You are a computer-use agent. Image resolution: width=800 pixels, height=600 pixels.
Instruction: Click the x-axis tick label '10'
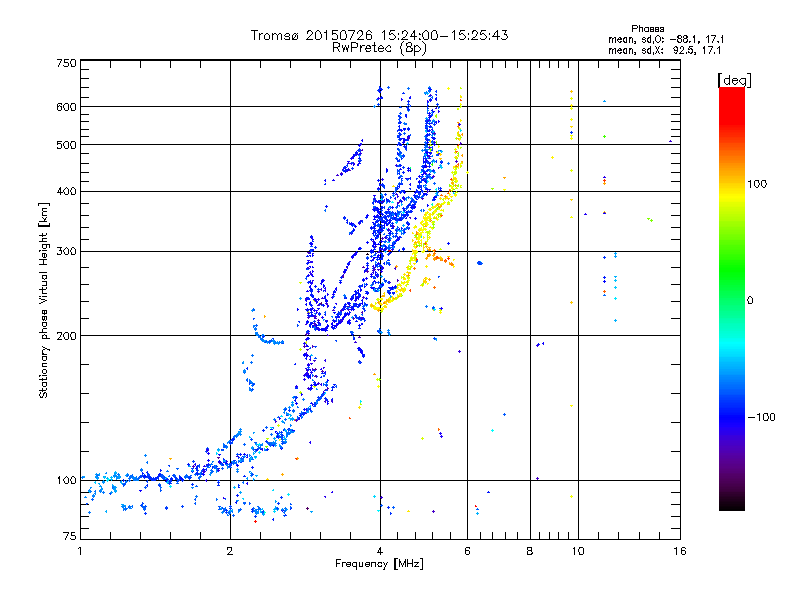(x=578, y=551)
